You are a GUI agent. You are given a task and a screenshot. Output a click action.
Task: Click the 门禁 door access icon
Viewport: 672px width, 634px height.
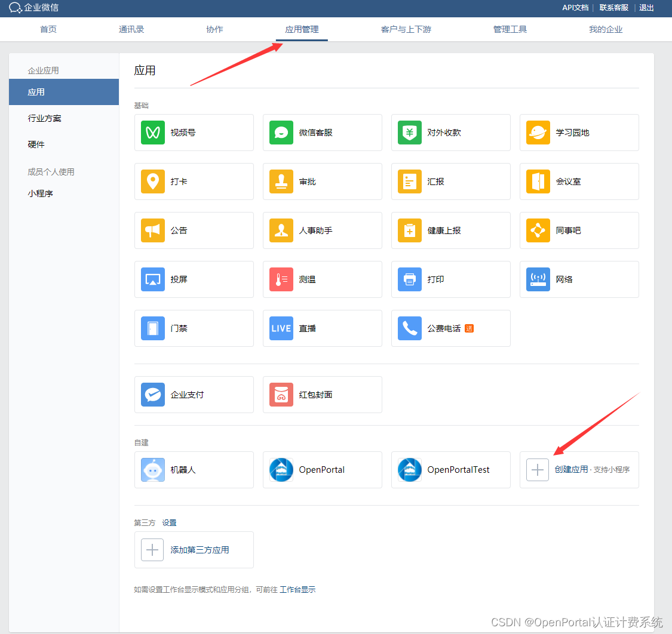pos(153,328)
